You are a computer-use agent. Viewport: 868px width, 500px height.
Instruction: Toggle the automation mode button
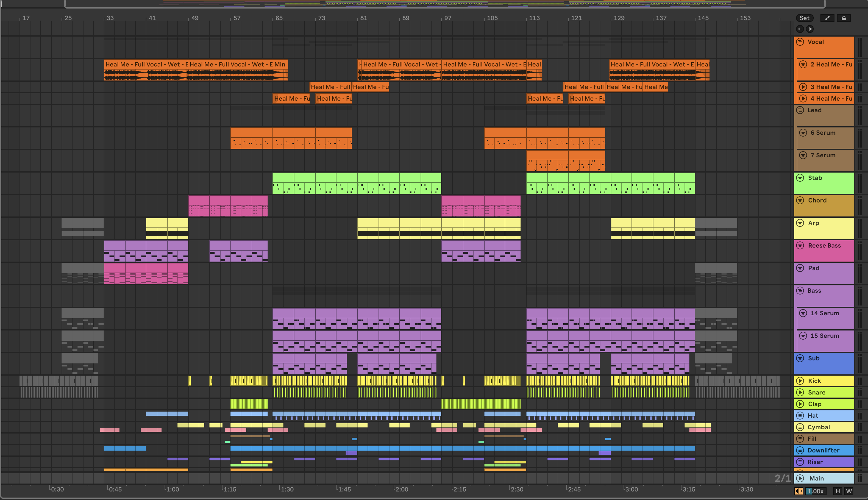[827, 18]
